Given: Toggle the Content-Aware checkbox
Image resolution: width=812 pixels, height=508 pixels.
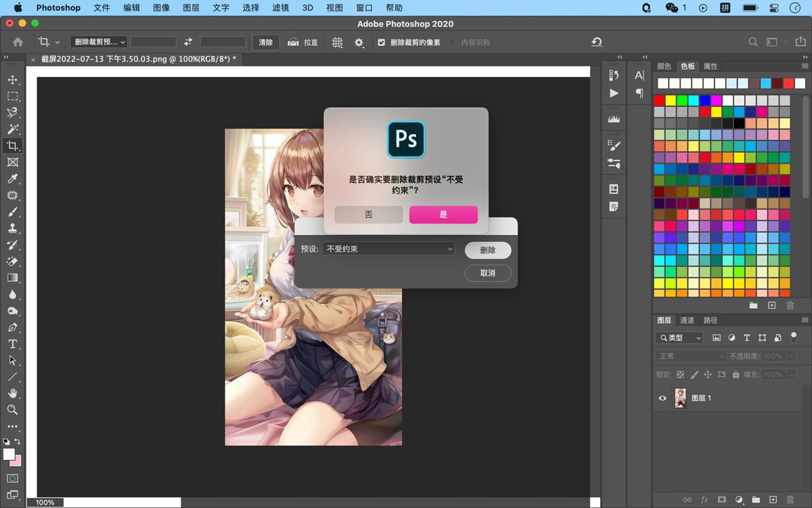Looking at the screenshot, I should [x=452, y=43].
